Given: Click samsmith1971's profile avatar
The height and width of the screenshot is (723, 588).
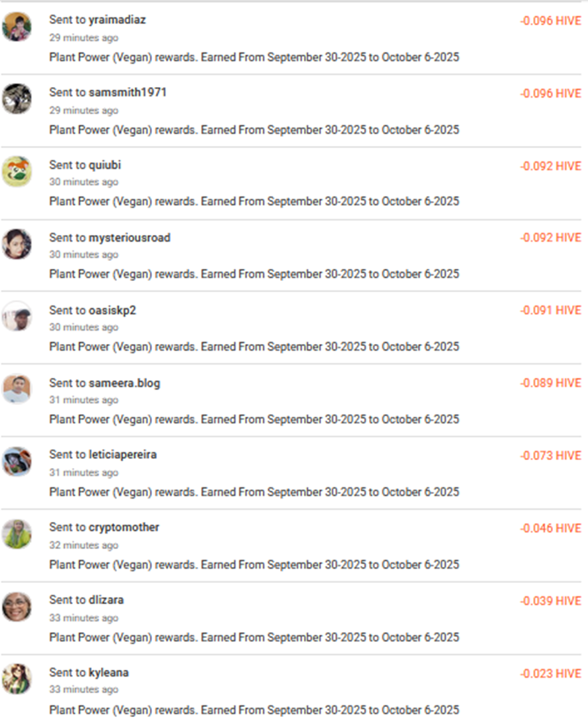Looking at the screenshot, I should pyautogui.click(x=17, y=99).
